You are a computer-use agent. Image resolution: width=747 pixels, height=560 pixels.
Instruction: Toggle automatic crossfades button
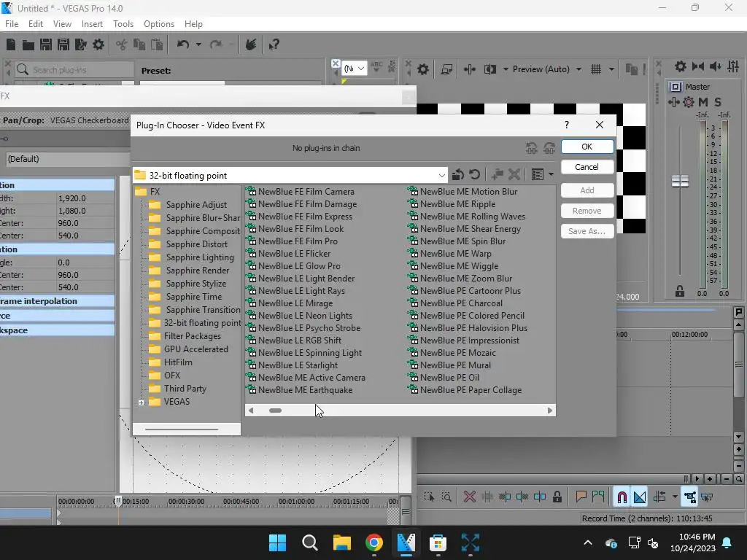tap(639, 497)
